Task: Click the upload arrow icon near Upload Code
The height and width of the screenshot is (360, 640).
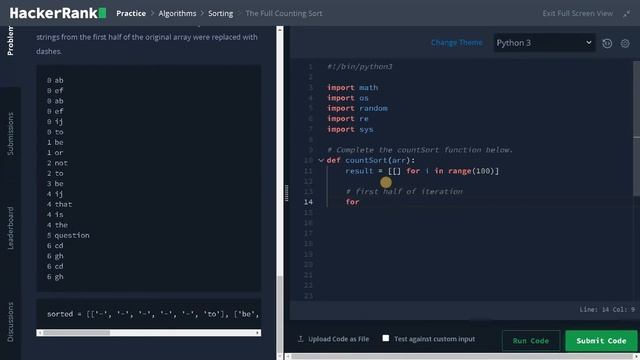Action: (x=301, y=339)
